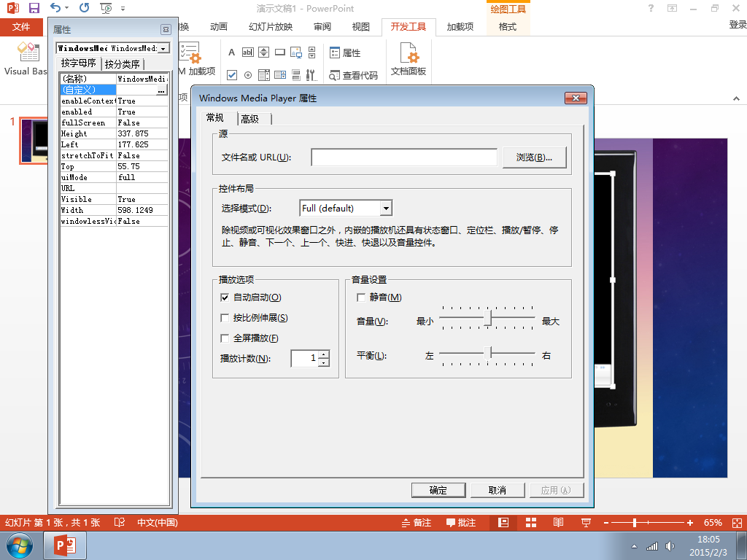Insert List Box control
This screenshot has width=747, height=560.
(x=264, y=75)
